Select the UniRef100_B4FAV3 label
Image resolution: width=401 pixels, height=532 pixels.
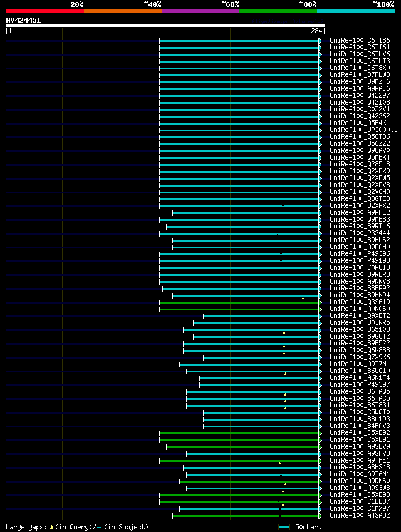[x=360, y=426]
